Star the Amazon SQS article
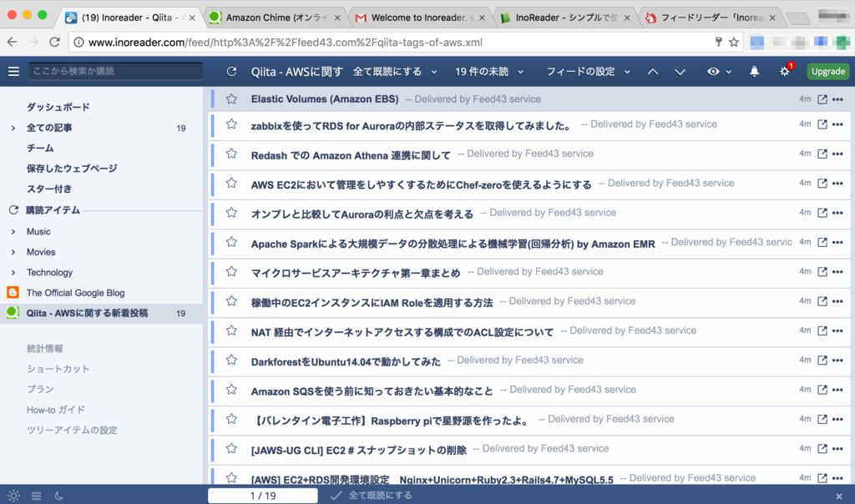Viewport: 855px width, 504px height. point(232,389)
